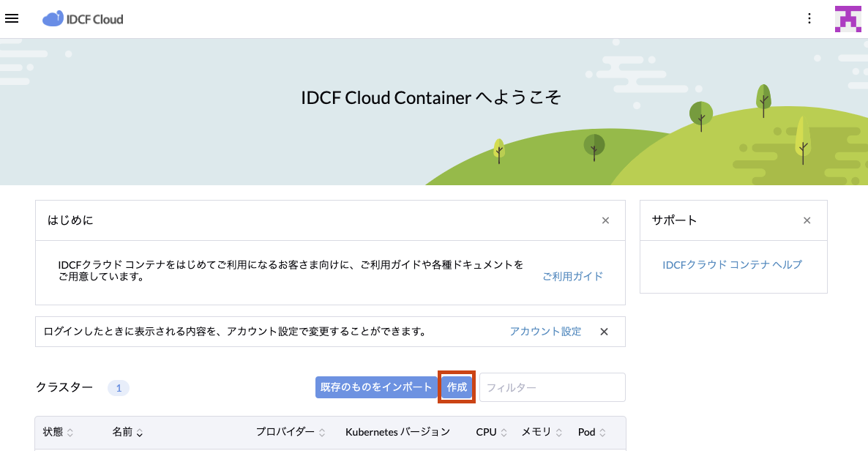Screen dimensions: 868x451
Task: Open the vertical three-dot options menu
Action: coord(809,19)
